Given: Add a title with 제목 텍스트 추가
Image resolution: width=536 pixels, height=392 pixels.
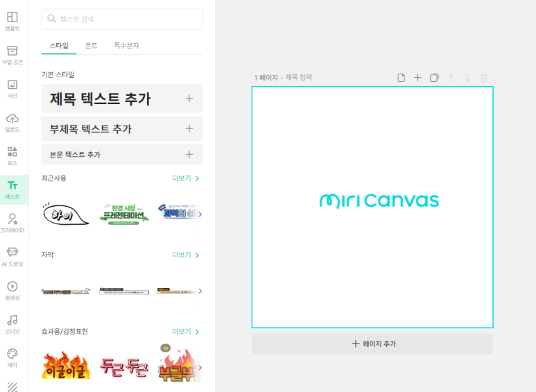Looking at the screenshot, I should 122,99.
